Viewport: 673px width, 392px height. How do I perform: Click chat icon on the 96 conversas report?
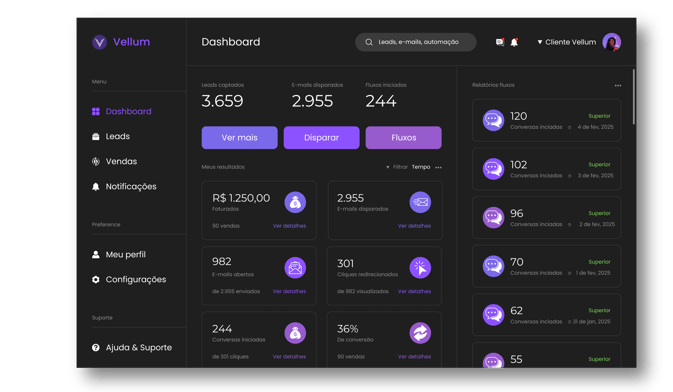[493, 218]
